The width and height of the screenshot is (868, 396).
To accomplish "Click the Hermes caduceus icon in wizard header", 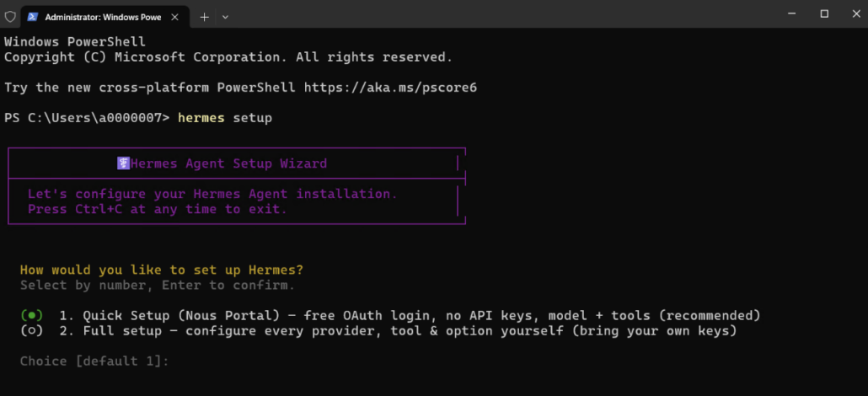I will [123, 163].
